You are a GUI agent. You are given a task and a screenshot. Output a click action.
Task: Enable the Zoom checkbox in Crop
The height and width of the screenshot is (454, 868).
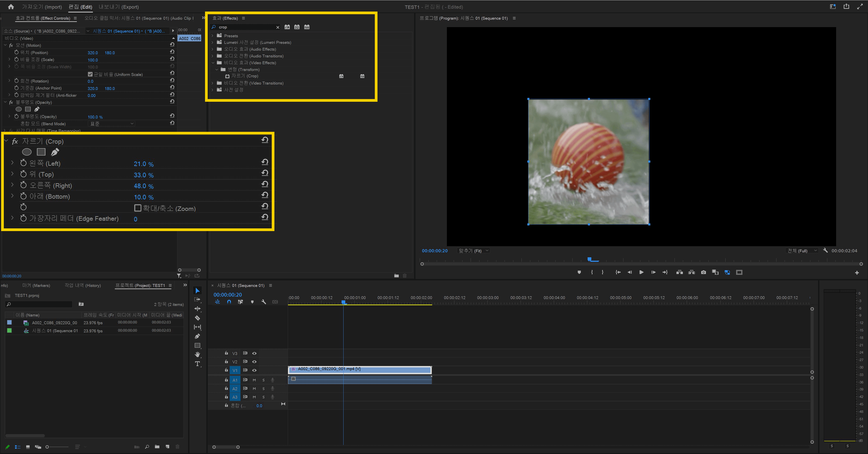[x=137, y=208]
